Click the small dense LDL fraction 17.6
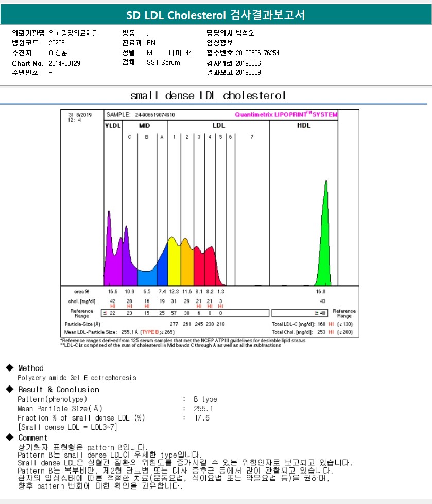The image size is (432, 504). [x=202, y=418]
